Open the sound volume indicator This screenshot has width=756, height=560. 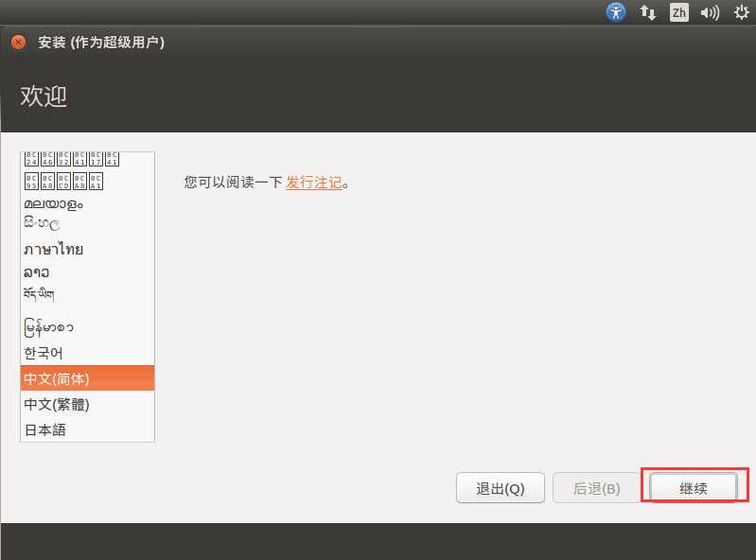coord(710,12)
